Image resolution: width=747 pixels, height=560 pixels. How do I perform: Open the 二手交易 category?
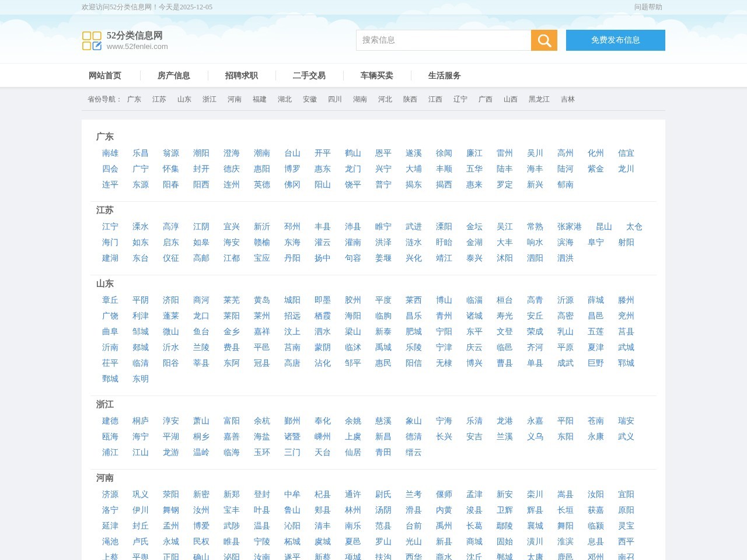point(309,75)
